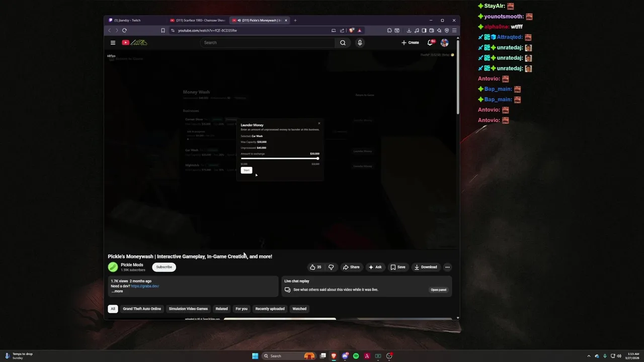Select the Recently uploaded chip
This screenshot has height=362, width=644.
tap(270, 309)
